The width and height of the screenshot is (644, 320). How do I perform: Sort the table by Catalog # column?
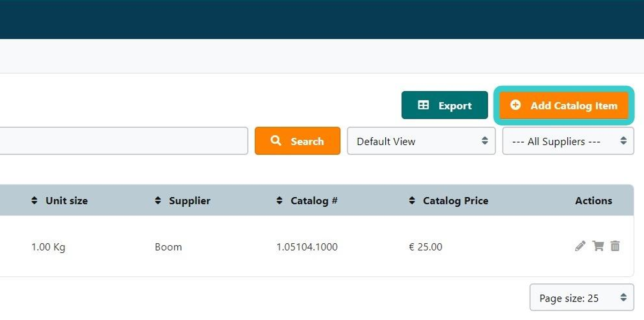point(308,201)
